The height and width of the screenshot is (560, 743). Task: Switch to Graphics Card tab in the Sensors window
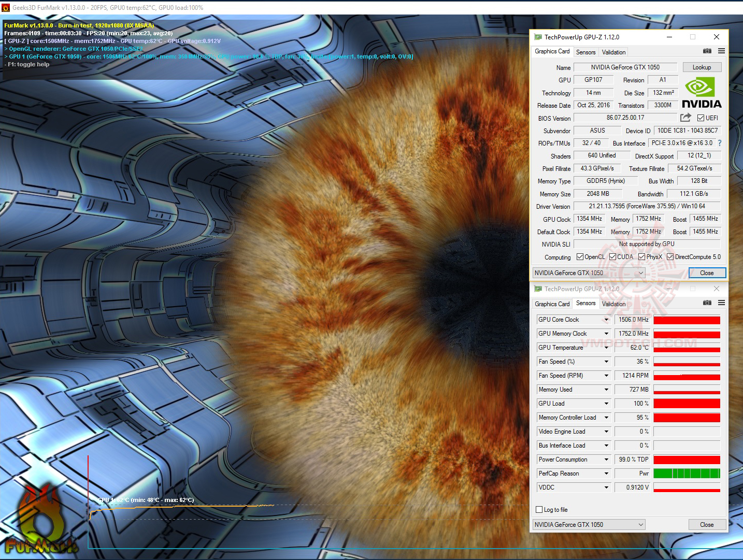pyautogui.click(x=552, y=304)
